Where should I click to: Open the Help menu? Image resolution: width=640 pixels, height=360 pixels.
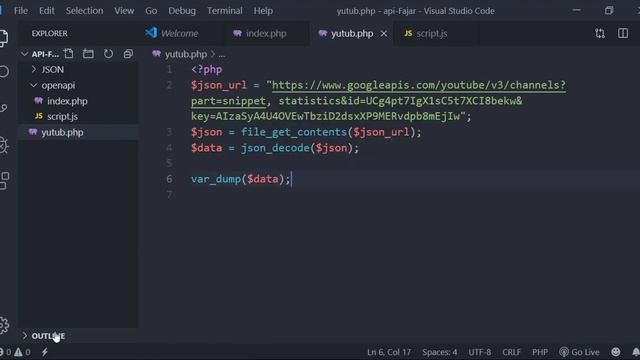pos(263,11)
